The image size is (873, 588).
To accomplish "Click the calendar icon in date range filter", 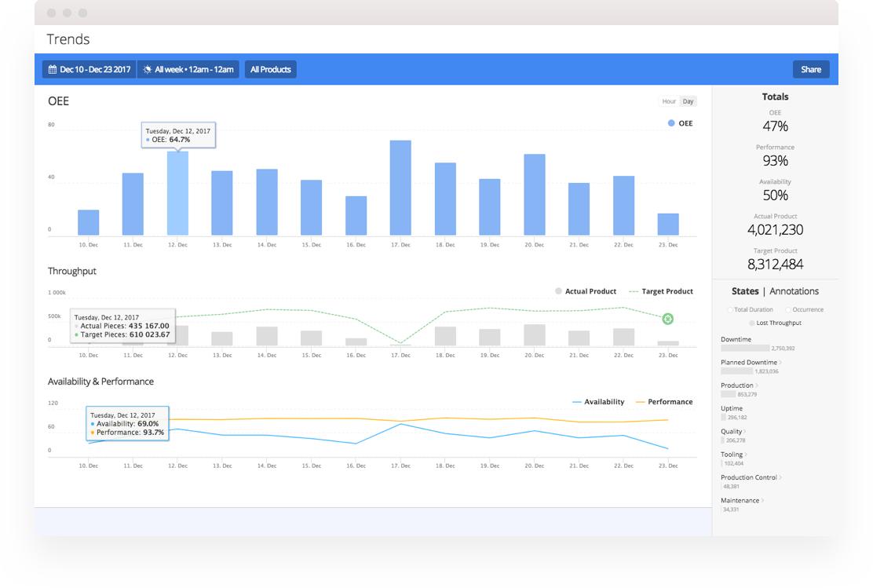I will pos(53,70).
